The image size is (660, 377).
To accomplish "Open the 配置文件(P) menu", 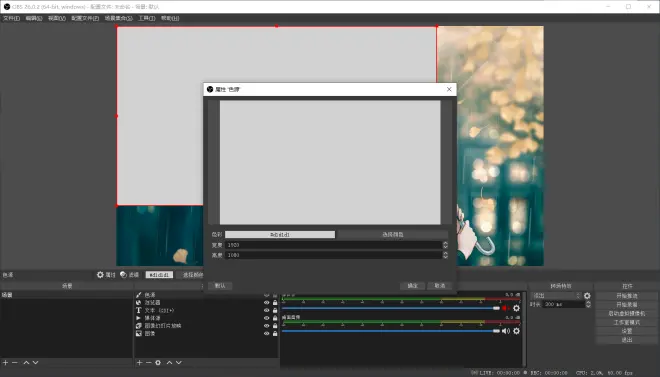I will pos(85,18).
